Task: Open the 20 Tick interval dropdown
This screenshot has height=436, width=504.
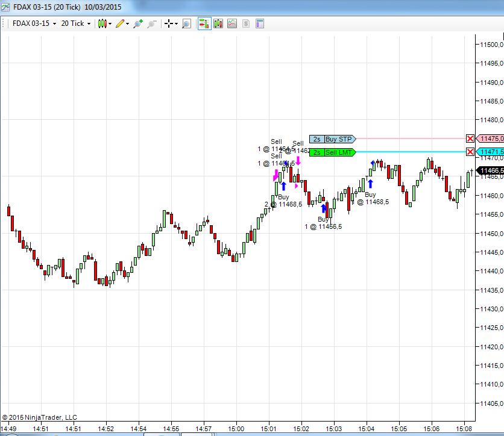Action: pyautogui.click(x=76, y=23)
